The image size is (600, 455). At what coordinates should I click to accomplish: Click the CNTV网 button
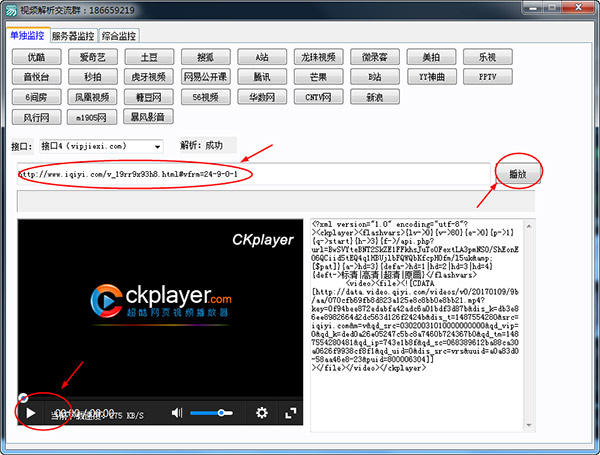pyautogui.click(x=318, y=97)
